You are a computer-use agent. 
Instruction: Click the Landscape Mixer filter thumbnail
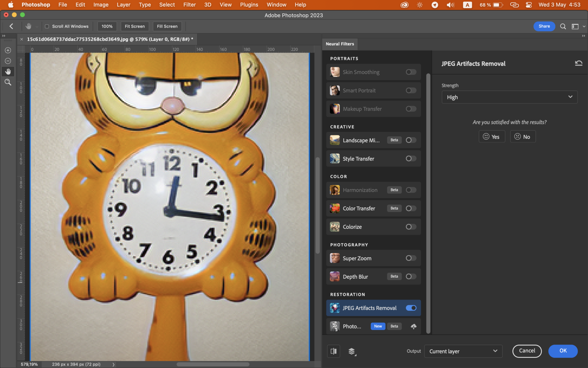click(x=335, y=140)
